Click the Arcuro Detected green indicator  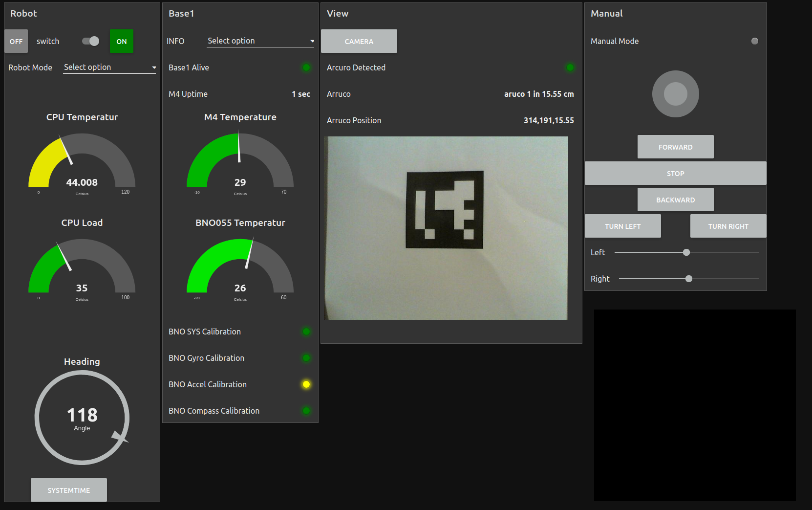pos(570,67)
